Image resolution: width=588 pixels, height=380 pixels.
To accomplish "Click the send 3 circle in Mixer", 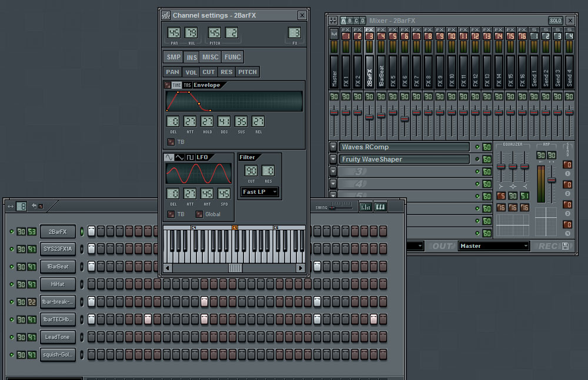I will click(x=567, y=214).
